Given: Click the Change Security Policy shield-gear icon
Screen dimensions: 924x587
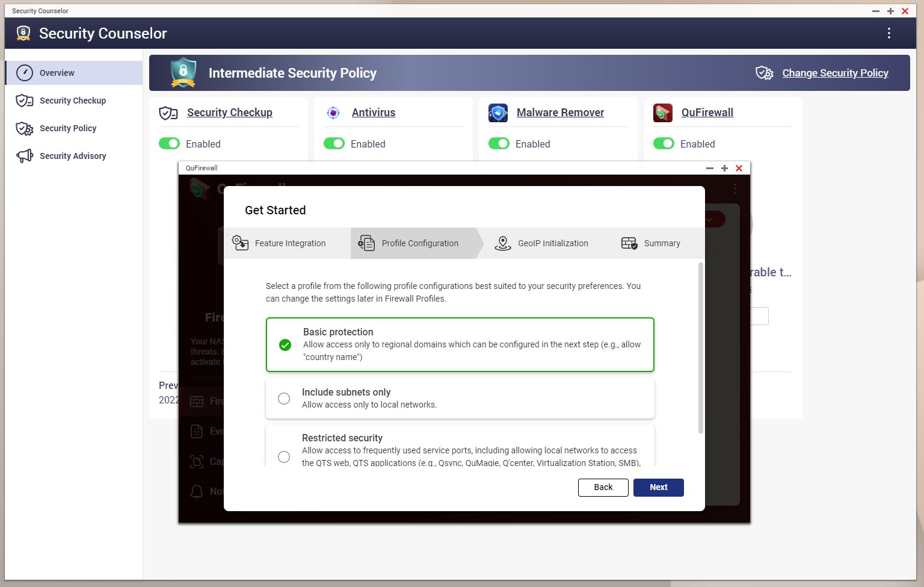Looking at the screenshot, I should pyautogui.click(x=765, y=73).
